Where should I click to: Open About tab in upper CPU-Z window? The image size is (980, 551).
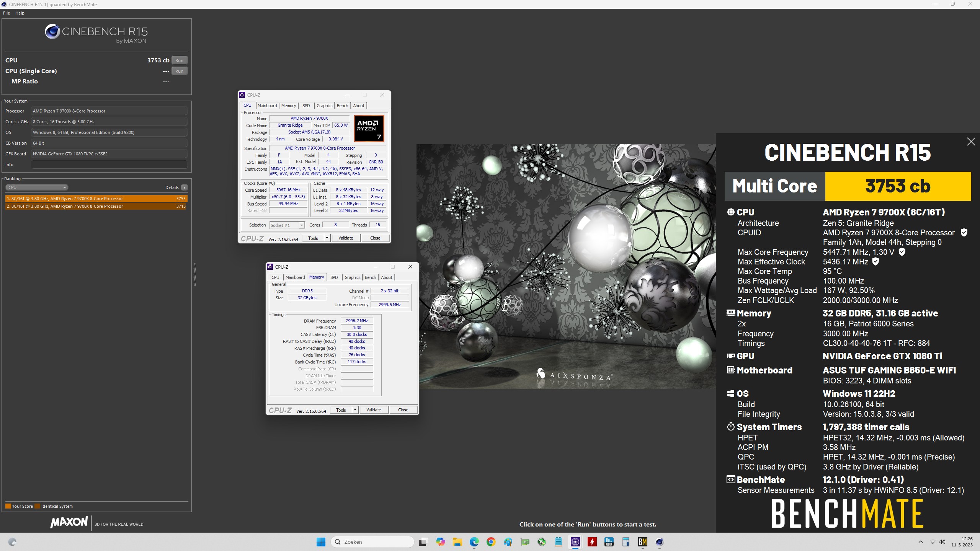359,106
